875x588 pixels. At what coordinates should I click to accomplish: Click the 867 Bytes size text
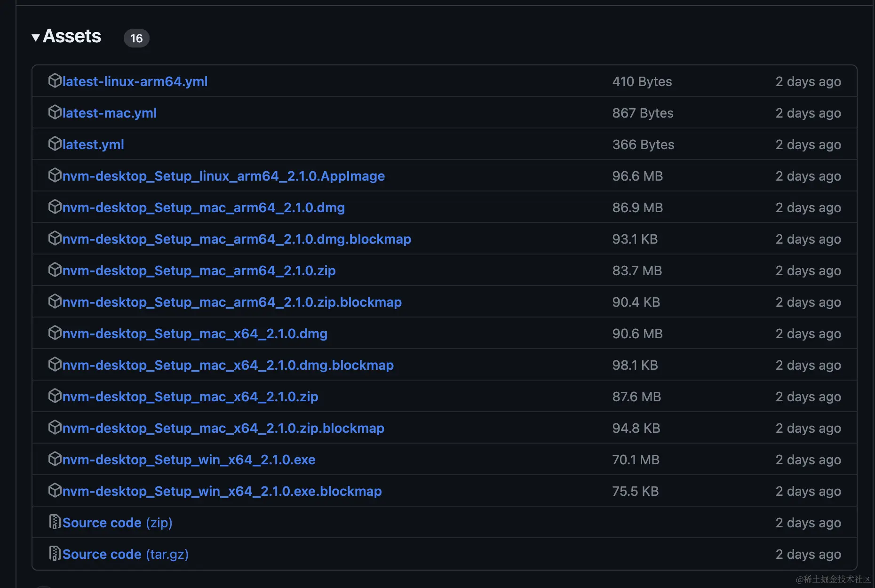643,113
